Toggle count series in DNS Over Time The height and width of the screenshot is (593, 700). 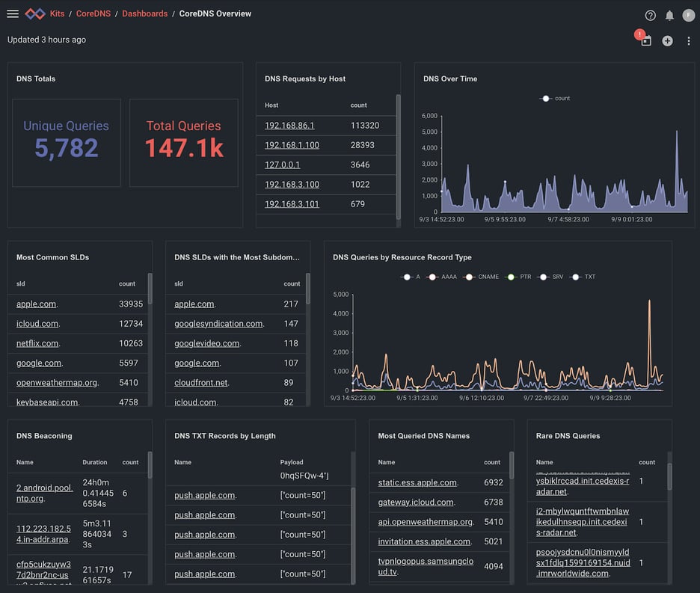coord(555,98)
